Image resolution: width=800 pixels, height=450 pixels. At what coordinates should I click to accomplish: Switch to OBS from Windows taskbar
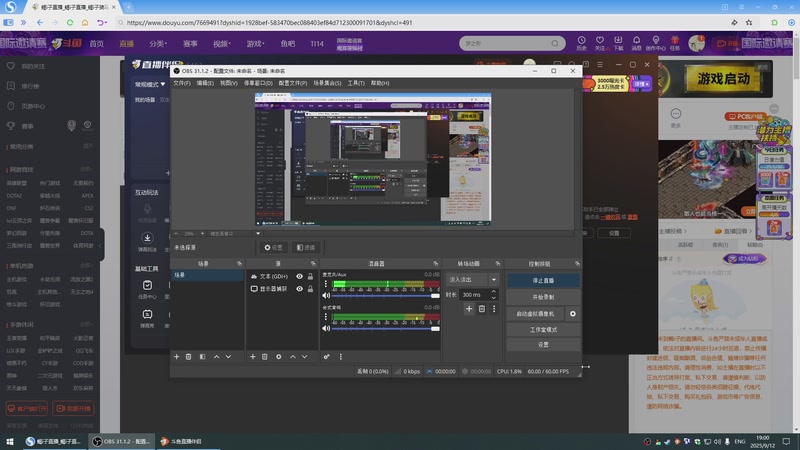(x=121, y=441)
